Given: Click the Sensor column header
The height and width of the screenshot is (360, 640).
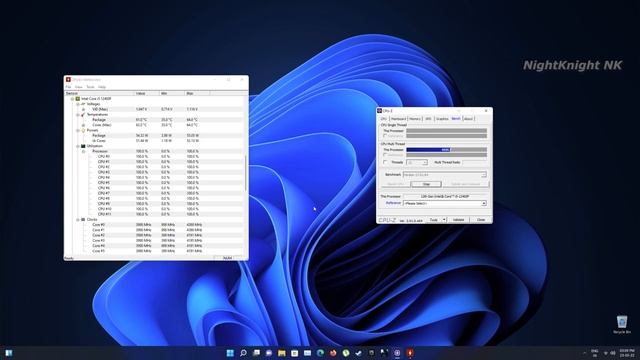Looking at the screenshot, I should tap(100, 93).
